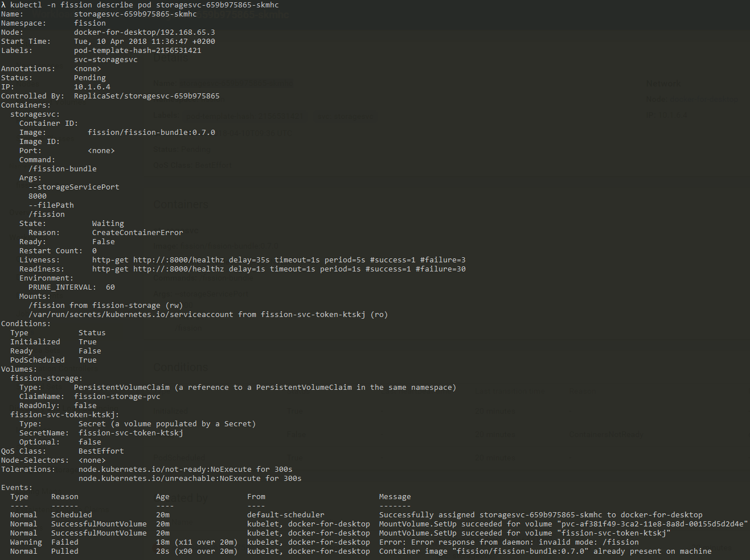Viewport: 750px width, 560px height.
Task: Select the Failed event reason
Action: point(65,542)
